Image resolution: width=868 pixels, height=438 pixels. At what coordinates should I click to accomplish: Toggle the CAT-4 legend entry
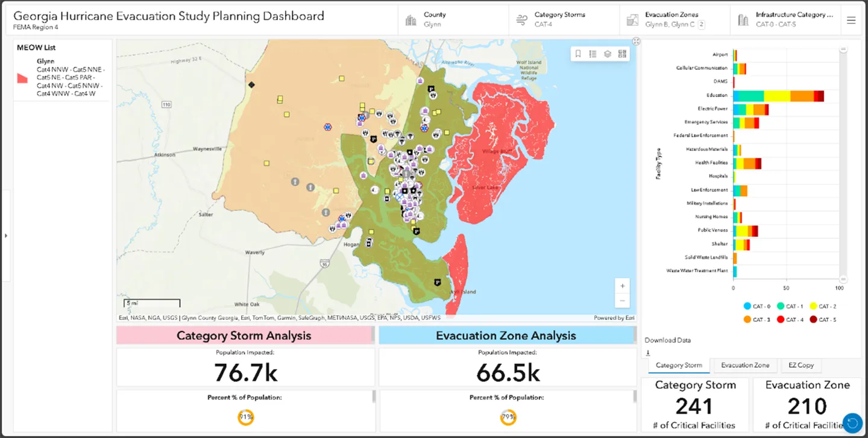tap(790, 319)
